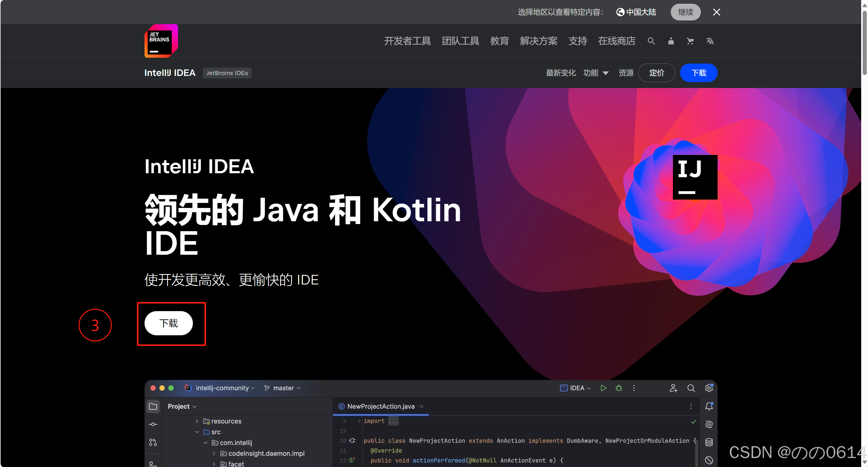Open the IDE preview toolbar more-options dots

[x=634, y=388]
